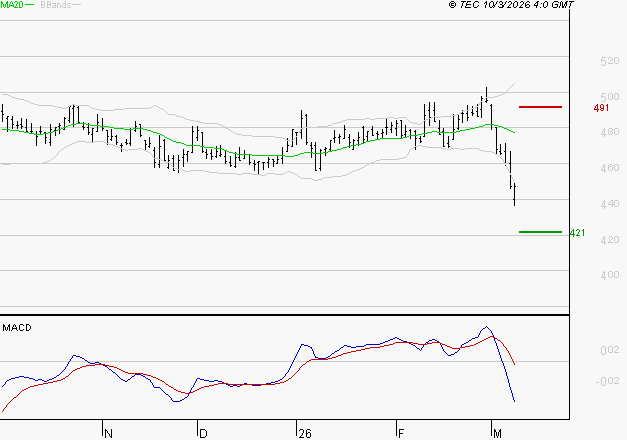Click the TEC 10/3/2026 4:0 GMT copyright text
Viewport: 627px width, 440px height.
click(x=511, y=4)
